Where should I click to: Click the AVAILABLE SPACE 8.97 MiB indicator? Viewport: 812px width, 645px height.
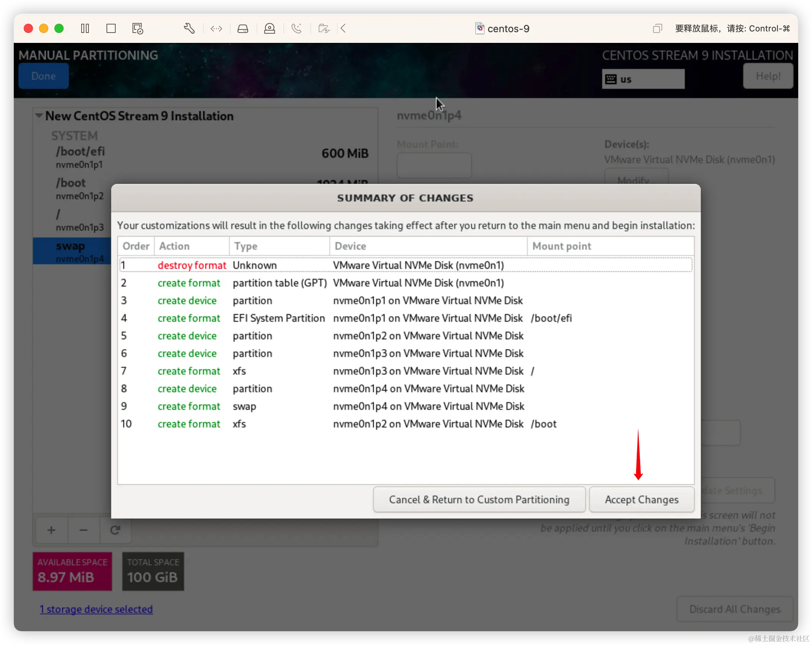pyautogui.click(x=72, y=571)
